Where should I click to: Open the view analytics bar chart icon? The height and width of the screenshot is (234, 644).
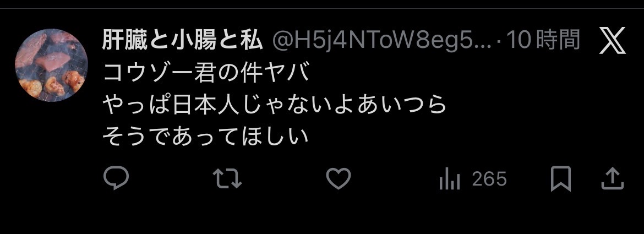tap(450, 180)
